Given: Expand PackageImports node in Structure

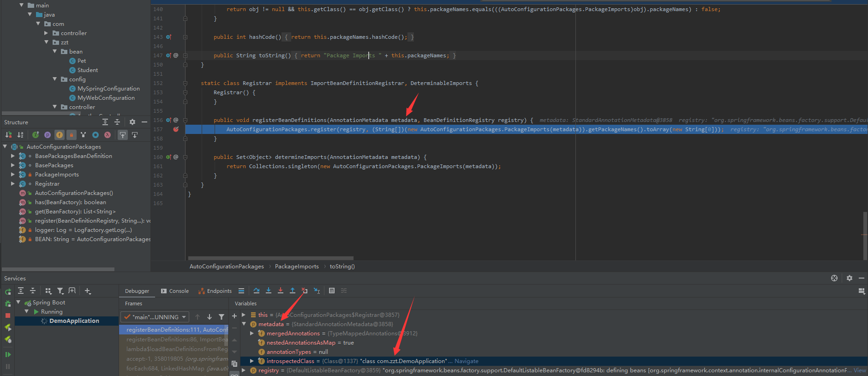Looking at the screenshot, I should point(13,175).
